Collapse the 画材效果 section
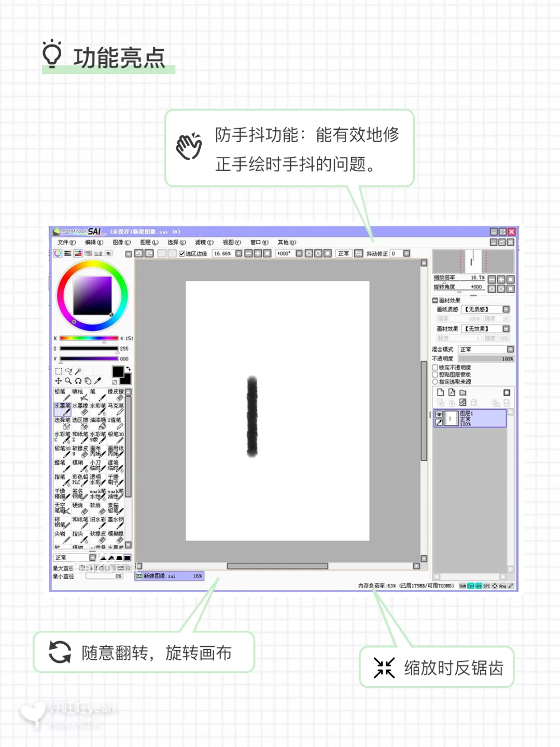 [x=435, y=300]
